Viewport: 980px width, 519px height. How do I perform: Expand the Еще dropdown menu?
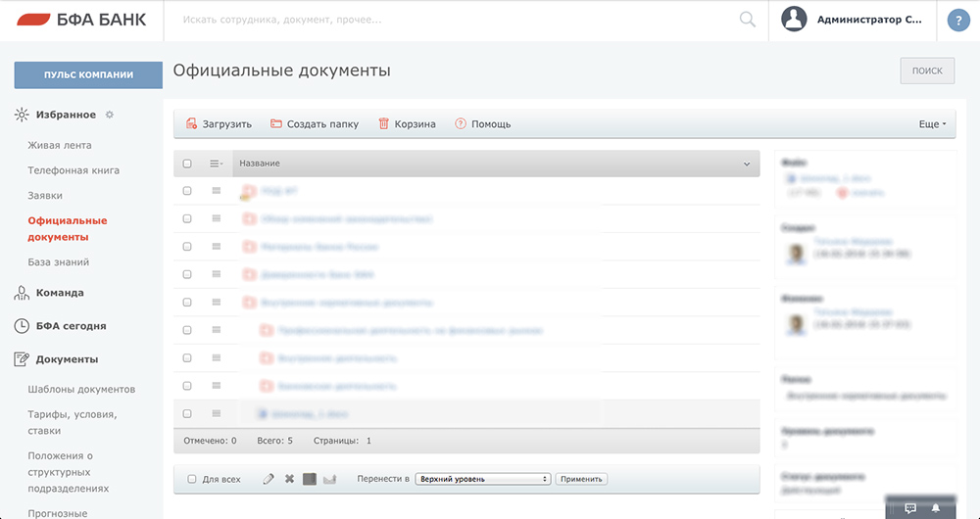(x=933, y=124)
